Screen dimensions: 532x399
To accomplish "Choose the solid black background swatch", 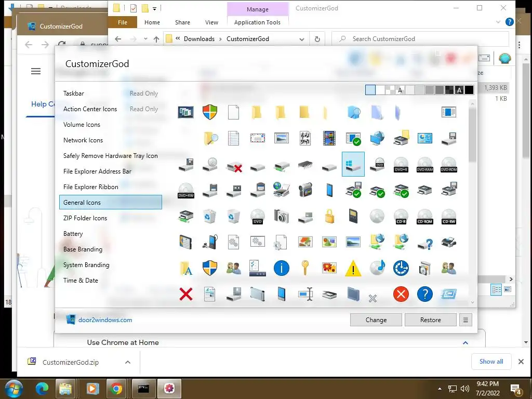I will [469, 90].
